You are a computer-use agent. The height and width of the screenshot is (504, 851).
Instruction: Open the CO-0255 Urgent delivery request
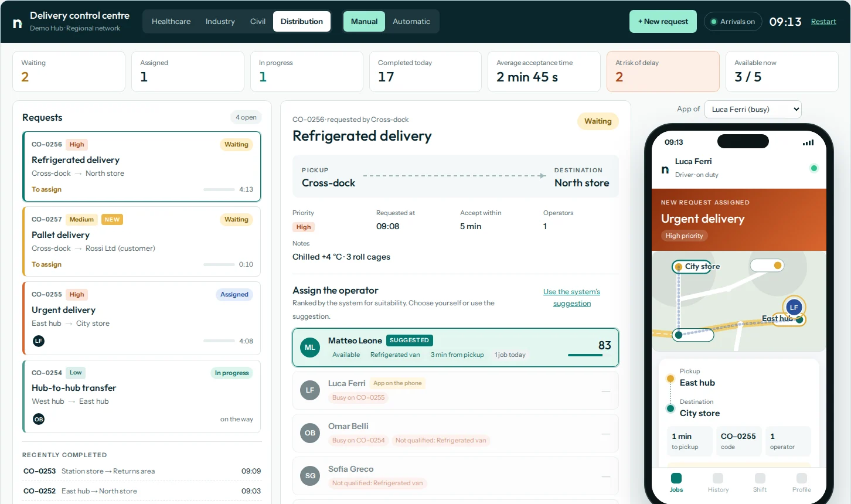(x=141, y=318)
